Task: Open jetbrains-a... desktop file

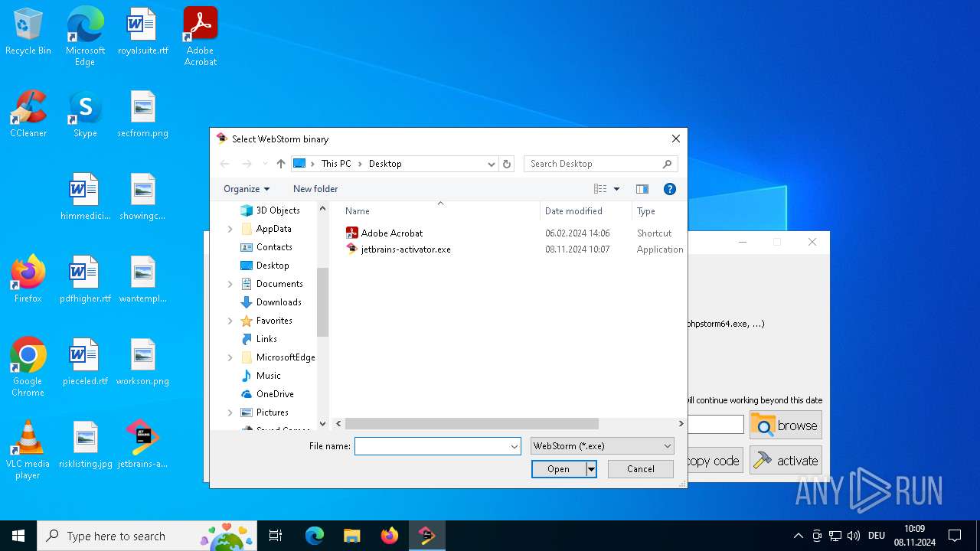Action: click(142, 445)
